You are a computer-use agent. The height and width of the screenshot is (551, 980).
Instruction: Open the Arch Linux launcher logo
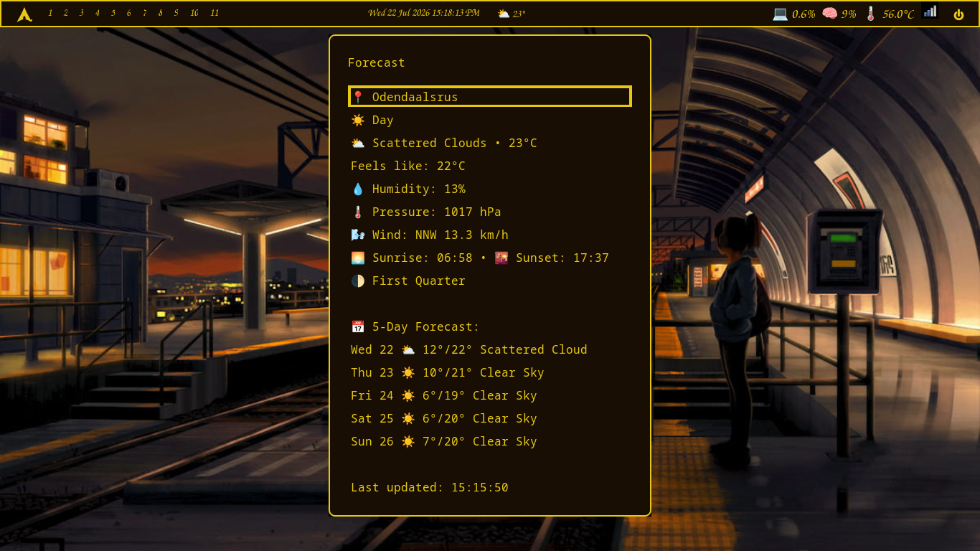click(x=24, y=14)
